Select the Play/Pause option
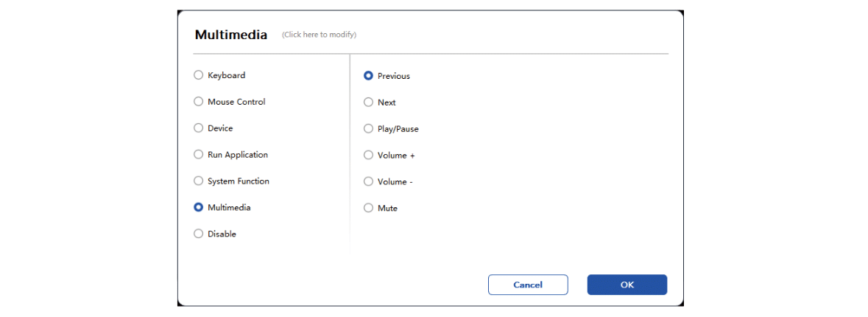The width and height of the screenshot is (868, 317). pos(368,128)
